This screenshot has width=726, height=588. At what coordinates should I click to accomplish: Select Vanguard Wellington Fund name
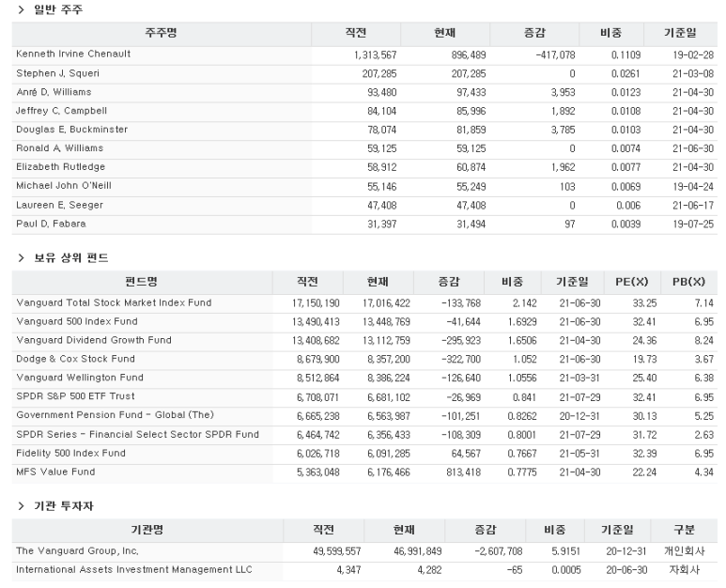click(x=80, y=378)
